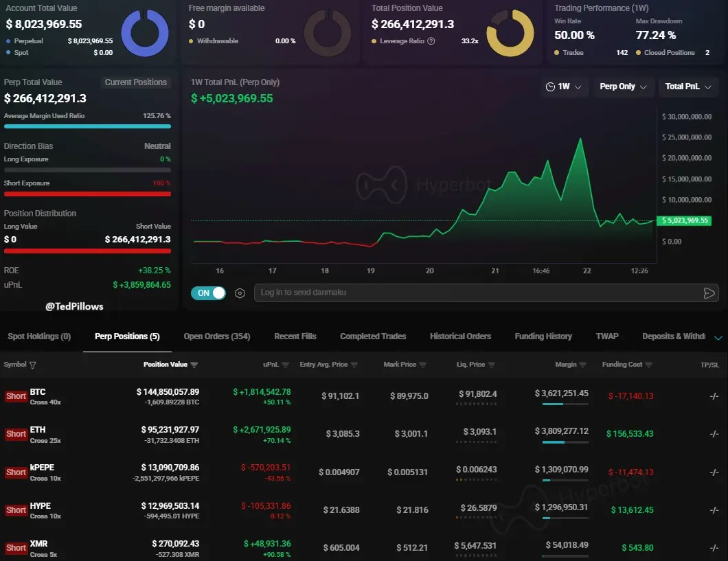Screen dimensions: 728x561
Task: Click the Short badge on HYPE row
Action: point(16,510)
